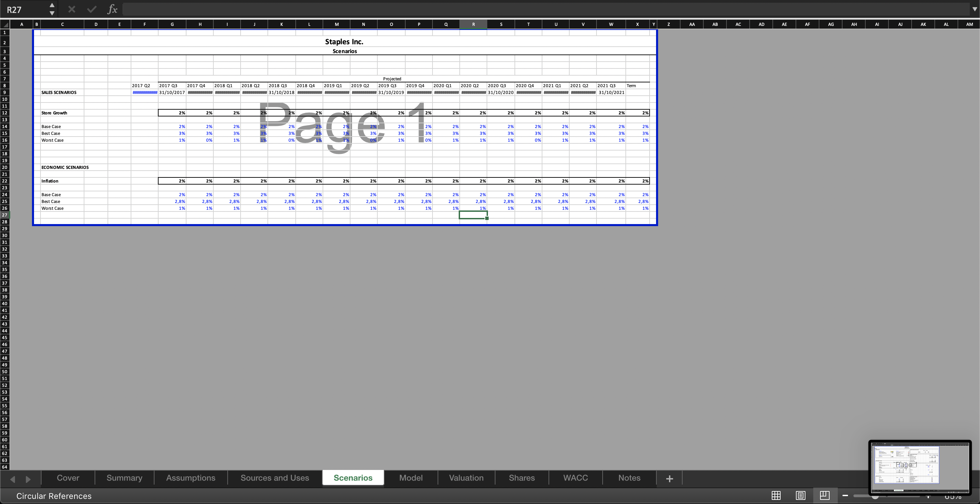Click Base Case under Inflation
The height and width of the screenshot is (504, 980).
coord(51,195)
